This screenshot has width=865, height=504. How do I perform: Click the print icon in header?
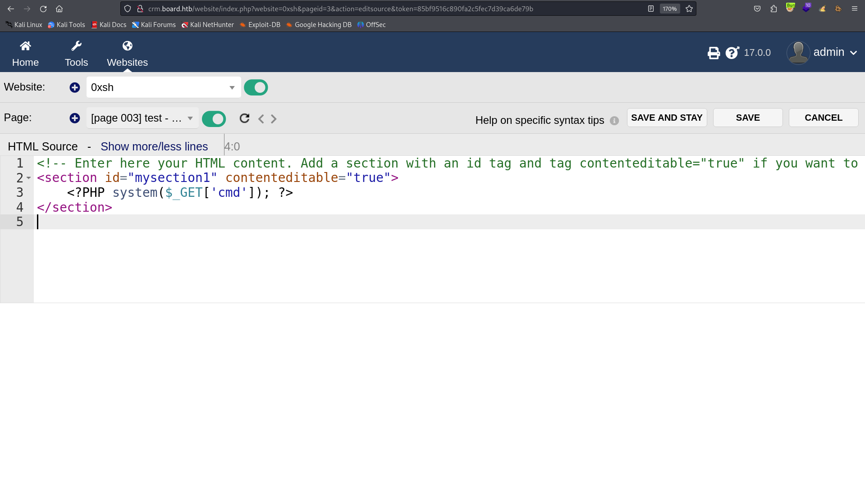pyautogui.click(x=714, y=53)
